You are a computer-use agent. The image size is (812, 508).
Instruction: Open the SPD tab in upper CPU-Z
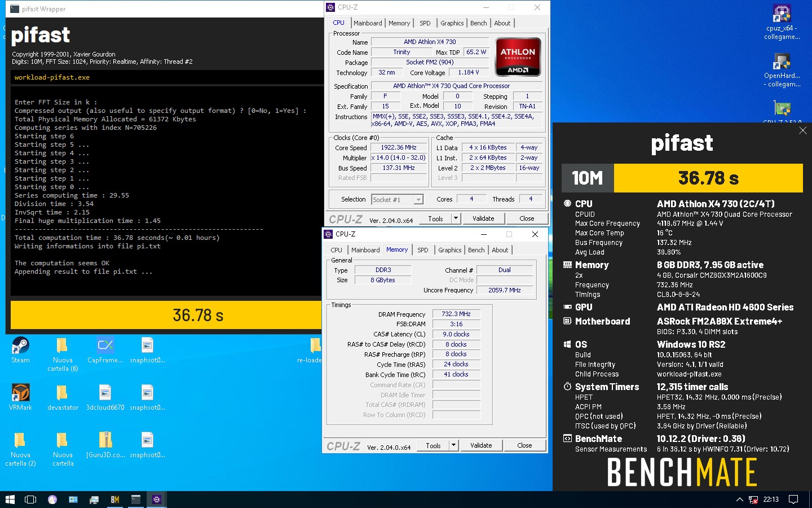tap(425, 23)
